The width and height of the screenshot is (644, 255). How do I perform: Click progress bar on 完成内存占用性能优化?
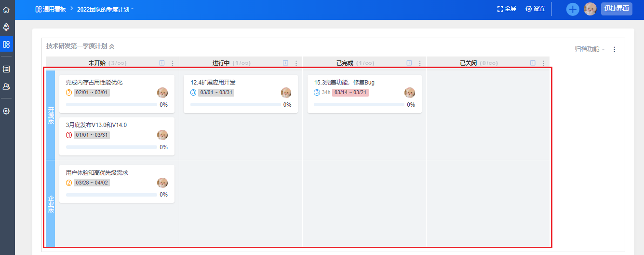tap(111, 104)
